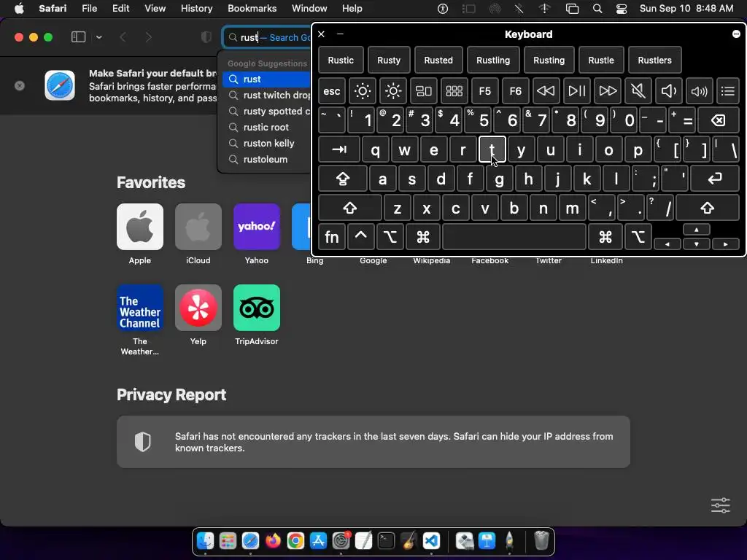Viewport: 747px width, 560px height.
Task: Tap the esc key on virtual keyboard
Action: pos(332,91)
